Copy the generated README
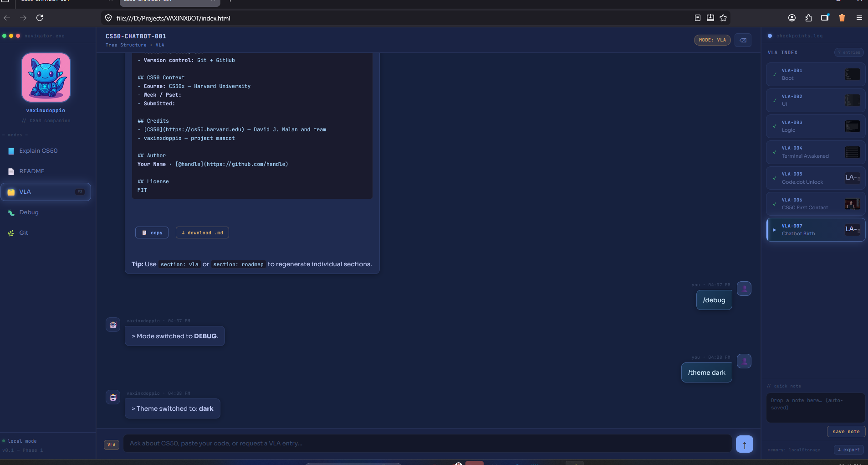The image size is (868, 465). click(152, 232)
